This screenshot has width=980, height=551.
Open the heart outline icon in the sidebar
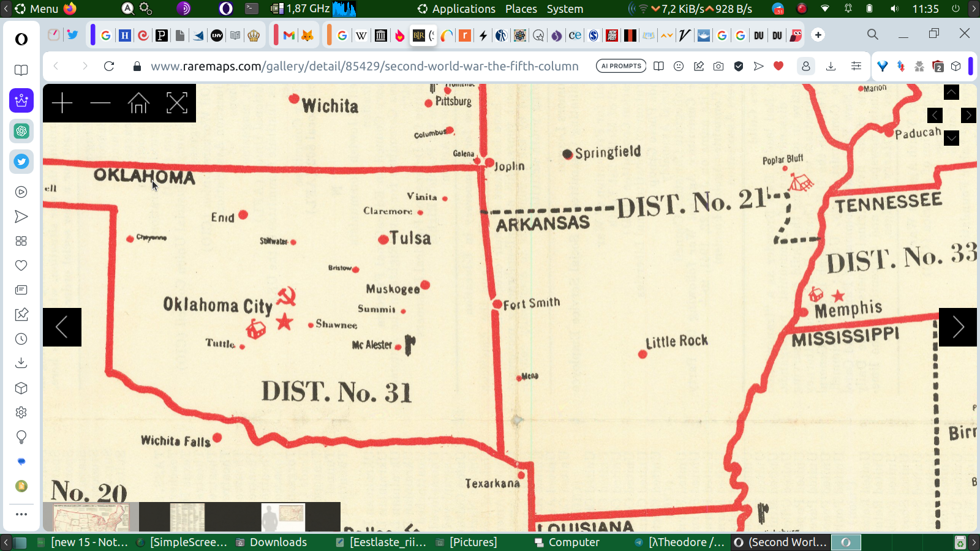(21, 266)
